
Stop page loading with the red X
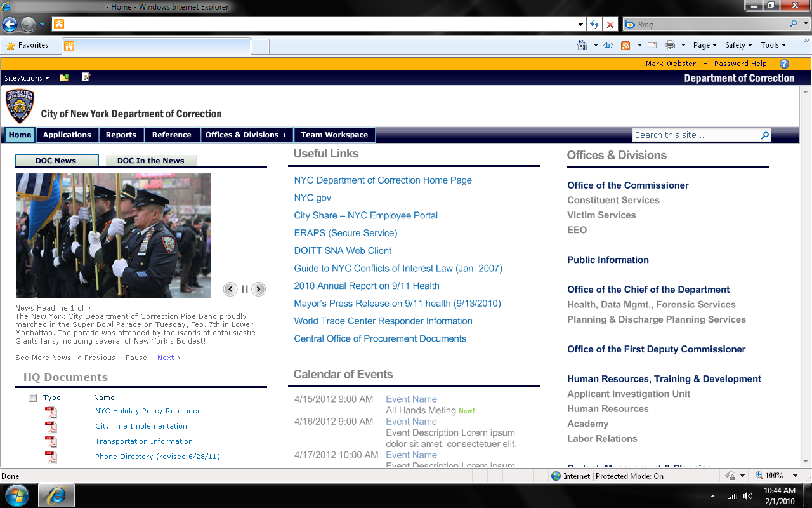[610, 25]
